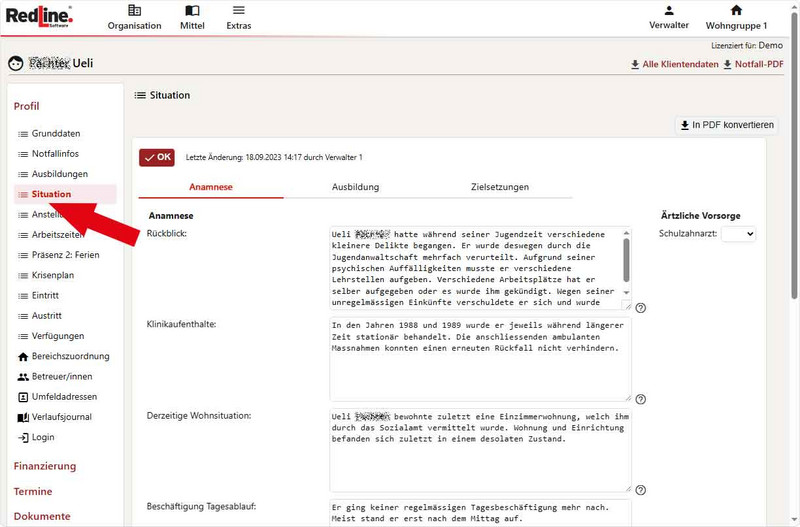The height and width of the screenshot is (527, 800).
Task: Expand the Finanzierung section
Action: coord(44,466)
